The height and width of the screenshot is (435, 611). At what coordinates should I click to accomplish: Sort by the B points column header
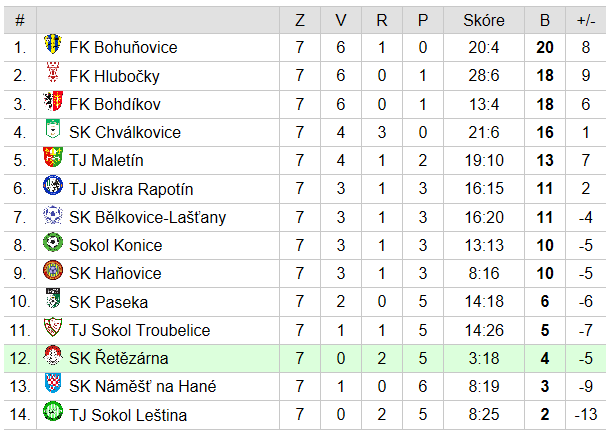pyautogui.click(x=545, y=20)
